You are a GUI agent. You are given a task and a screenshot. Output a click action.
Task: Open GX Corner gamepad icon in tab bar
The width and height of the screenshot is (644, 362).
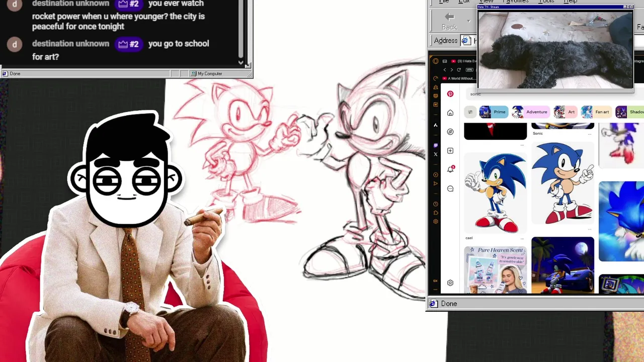[x=444, y=61]
